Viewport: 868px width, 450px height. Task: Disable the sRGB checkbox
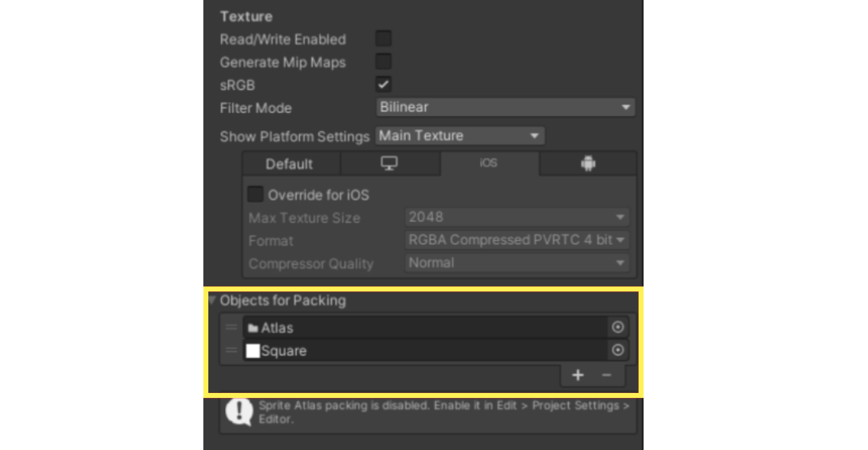pyautogui.click(x=383, y=84)
